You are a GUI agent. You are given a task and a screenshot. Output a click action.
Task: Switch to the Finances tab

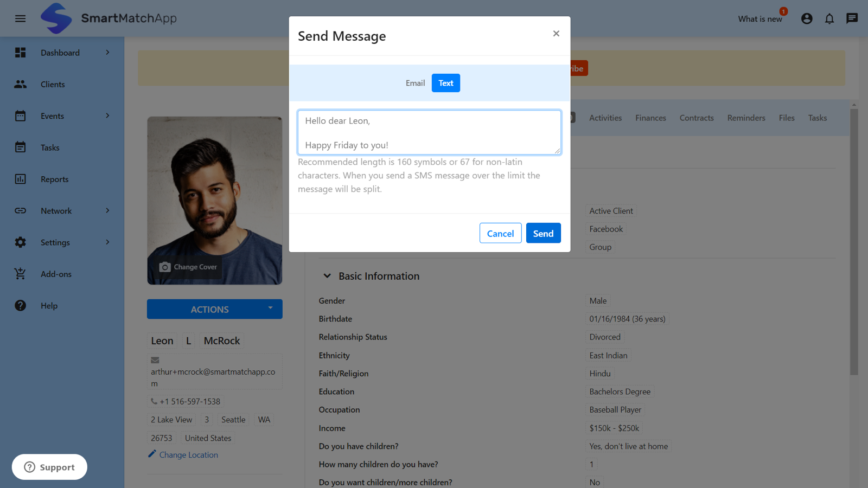coord(650,117)
